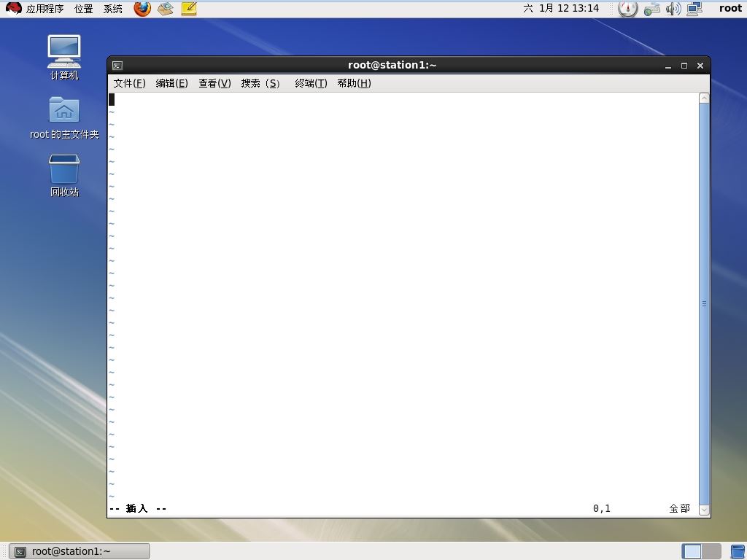The height and width of the screenshot is (560, 747).
Task: Select the root 的主文件夹 home folder icon
Action: [x=64, y=117]
